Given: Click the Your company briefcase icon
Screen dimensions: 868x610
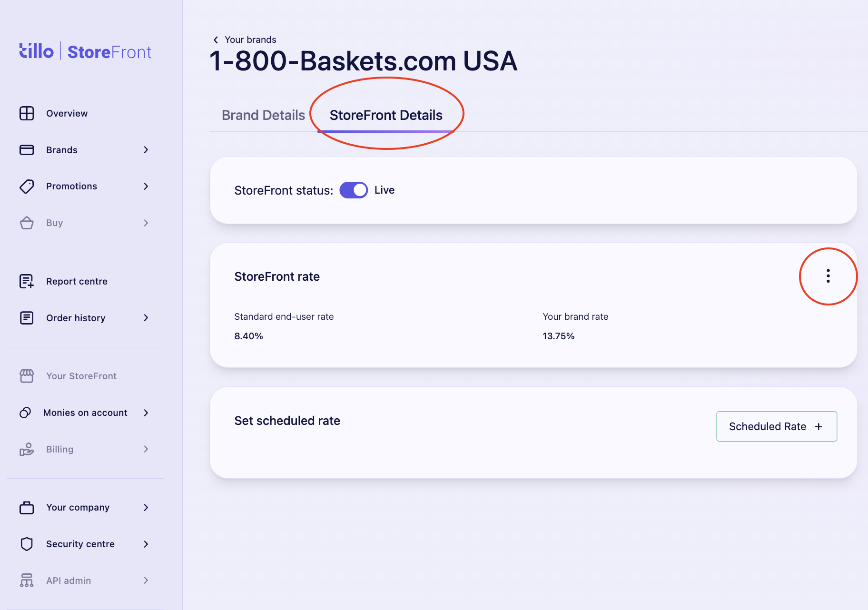Looking at the screenshot, I should (27, 508).
